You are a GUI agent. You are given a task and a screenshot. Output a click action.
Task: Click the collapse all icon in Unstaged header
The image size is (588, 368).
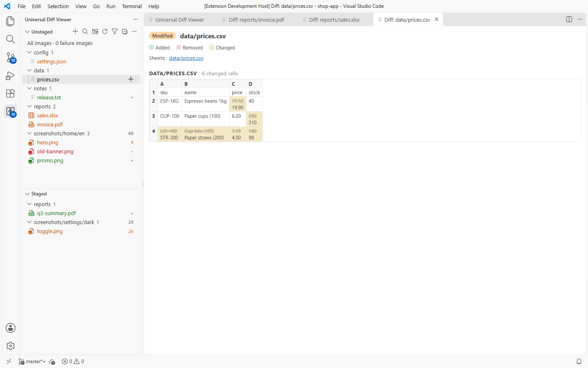[x=125, y=31]
